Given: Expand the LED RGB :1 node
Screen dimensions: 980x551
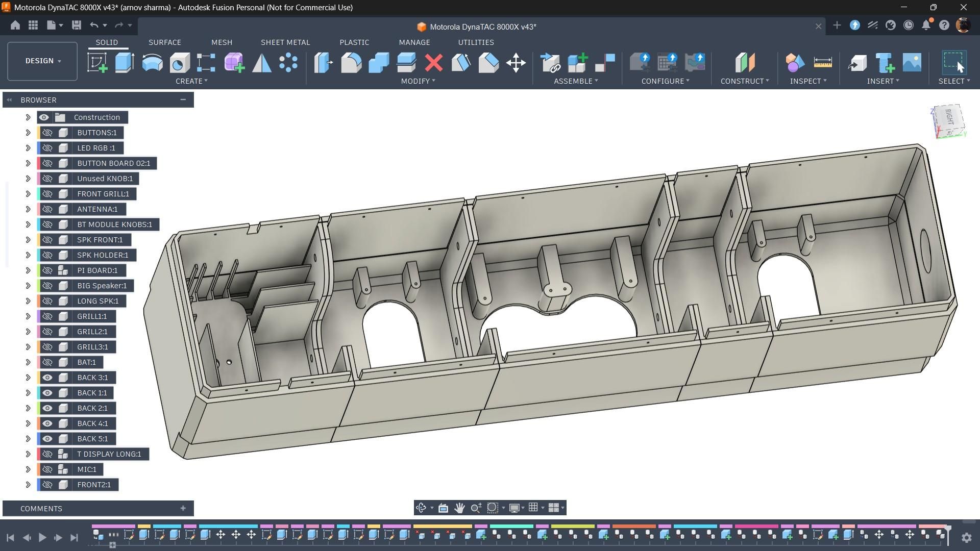Looking at the screenshot, I should [x=28, y=148].
